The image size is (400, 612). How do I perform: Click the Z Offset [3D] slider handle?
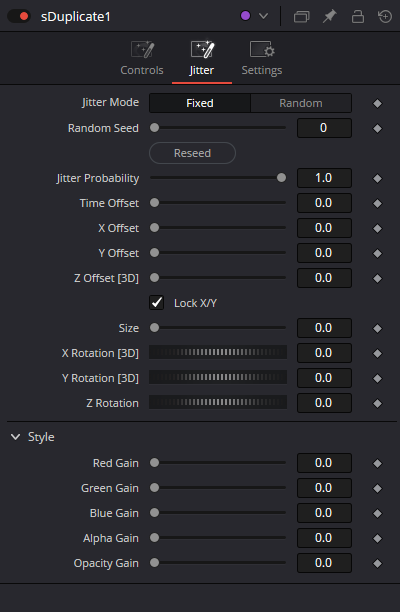155,278
